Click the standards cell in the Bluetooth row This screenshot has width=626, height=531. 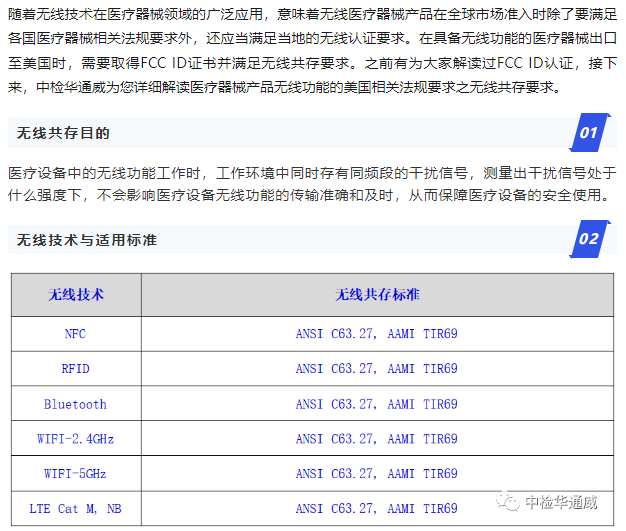(x=377, y=404)
